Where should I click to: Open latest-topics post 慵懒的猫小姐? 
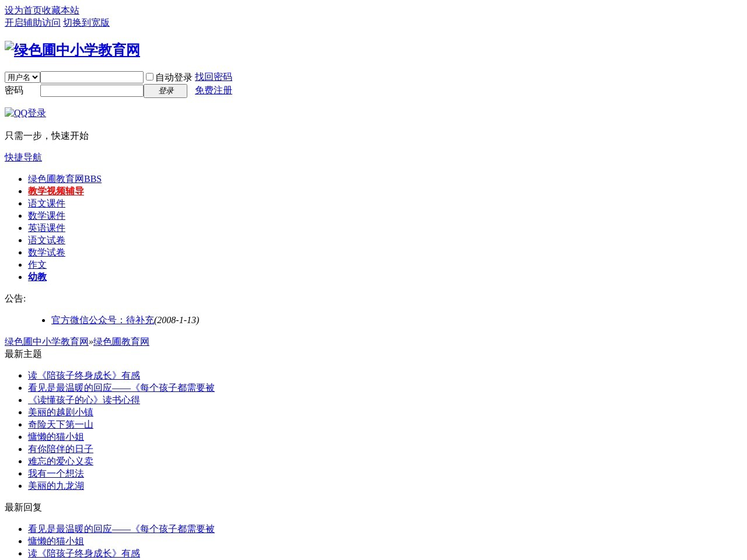coord(56,437)
